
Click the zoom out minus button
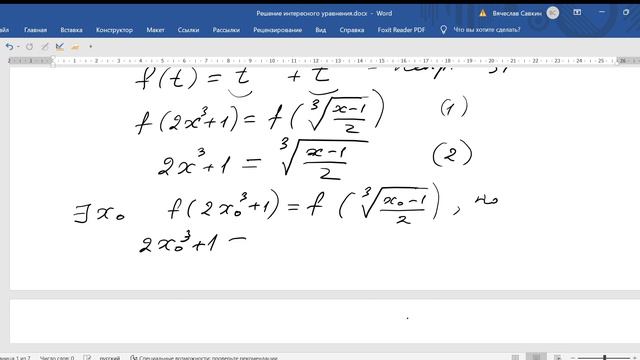click(x=573, y=358)
